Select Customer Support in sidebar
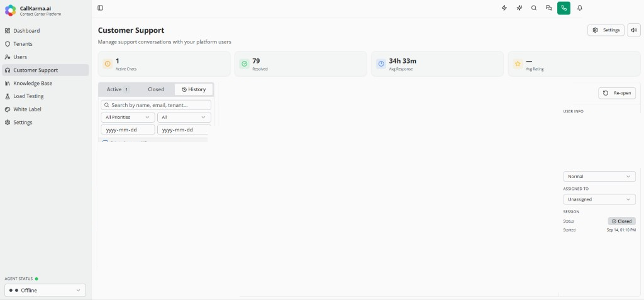This screenshot has height=300, width=644. pos(45,70)
